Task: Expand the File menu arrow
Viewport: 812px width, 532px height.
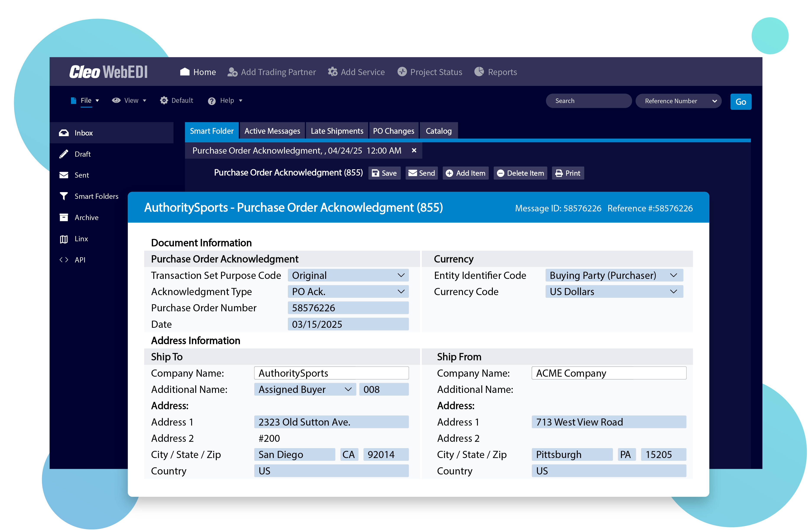Action: click(x=97, y=101)
